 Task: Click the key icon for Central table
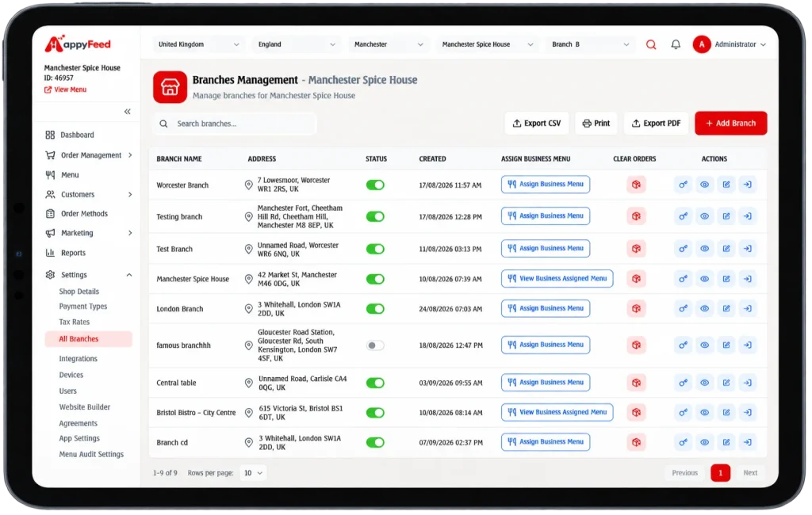[683, 383]
